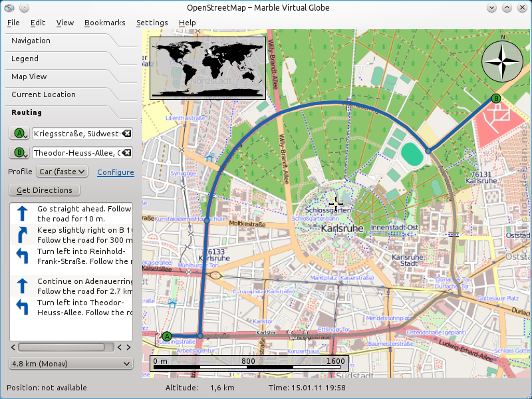Expand the '4.8 km (Monav)' route dropdown
Image resolution: width=532 pixels, height=399 pixels.
pos(71,364)
